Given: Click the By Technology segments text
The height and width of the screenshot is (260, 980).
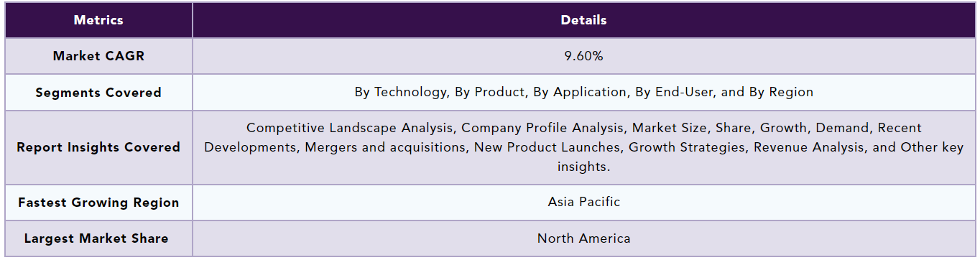Looking at the screenshot, I should 400,92.
